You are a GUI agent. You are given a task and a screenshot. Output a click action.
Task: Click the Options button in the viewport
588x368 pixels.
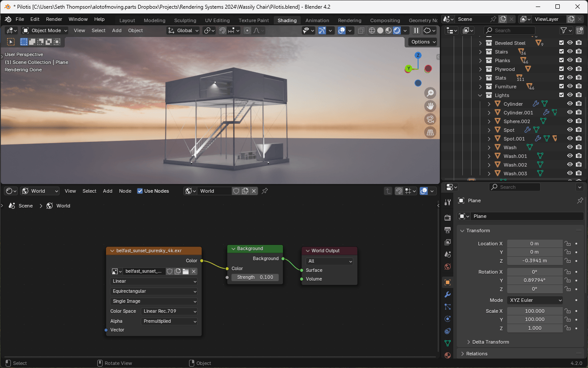[423, 42]
